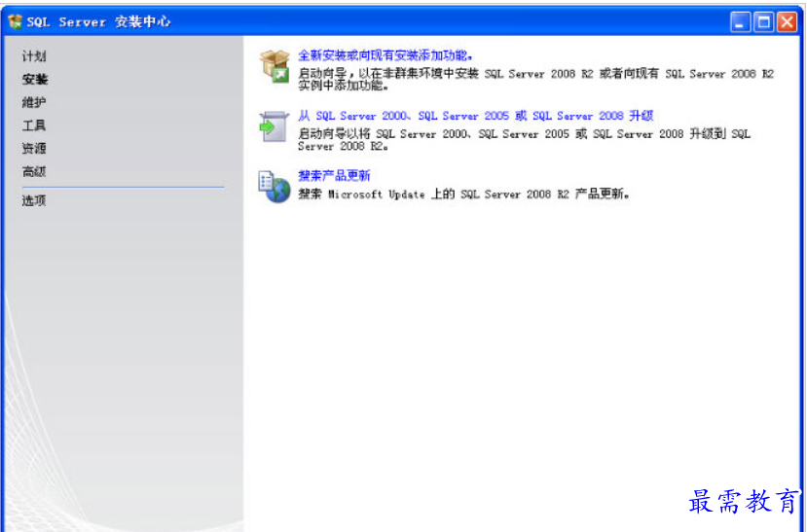This screenshot has width=807, height=532.
Task: Click the description starting with 启动向导以将 SQL Server 2000
Action: click(x=524, y=140)
